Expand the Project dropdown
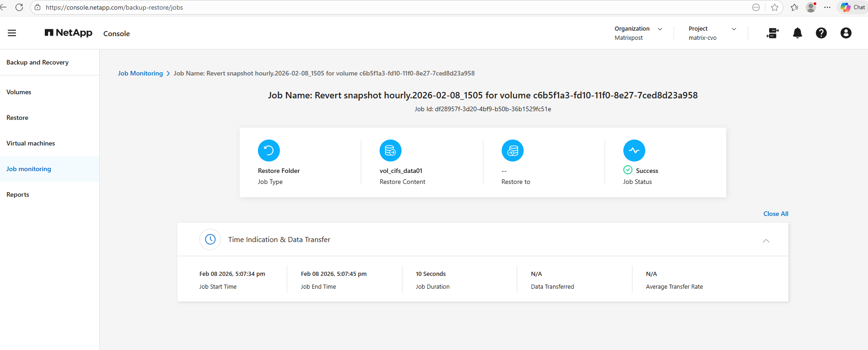868x350 pixels. tap(734, 29)
